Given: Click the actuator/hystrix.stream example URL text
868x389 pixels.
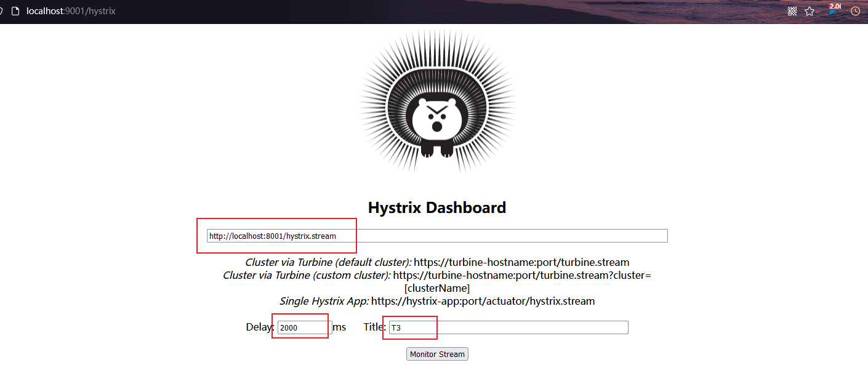Looking at the screenshot, I should tap(483, 301).
